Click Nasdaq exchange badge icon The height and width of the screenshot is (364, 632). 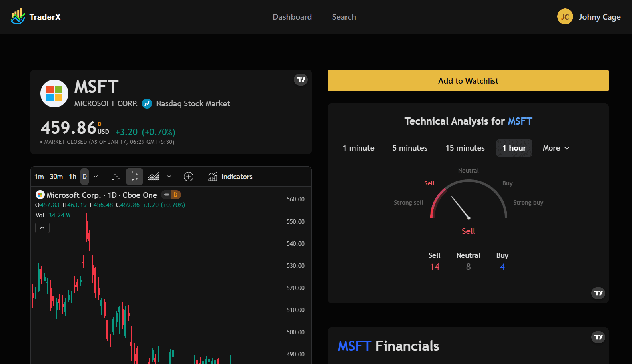147,104
